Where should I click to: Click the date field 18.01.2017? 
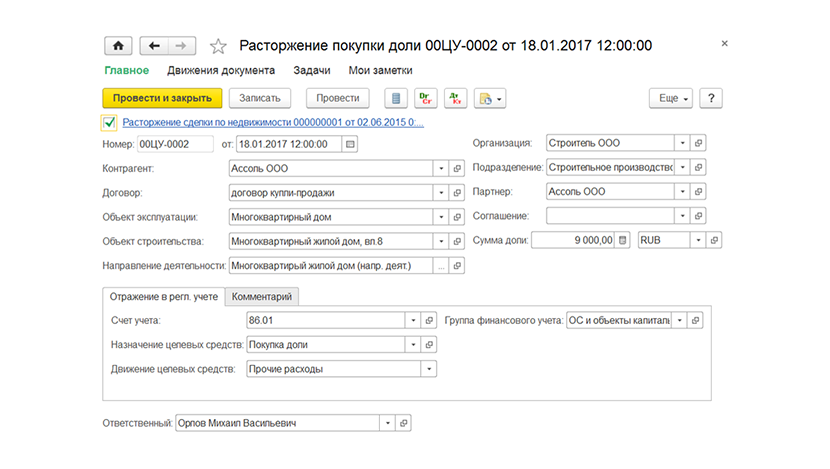point(289,144)
